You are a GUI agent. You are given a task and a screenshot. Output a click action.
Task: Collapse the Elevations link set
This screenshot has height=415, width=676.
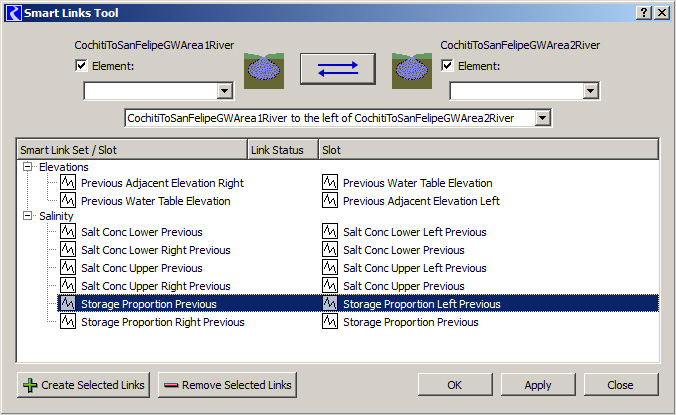(27, 166)
